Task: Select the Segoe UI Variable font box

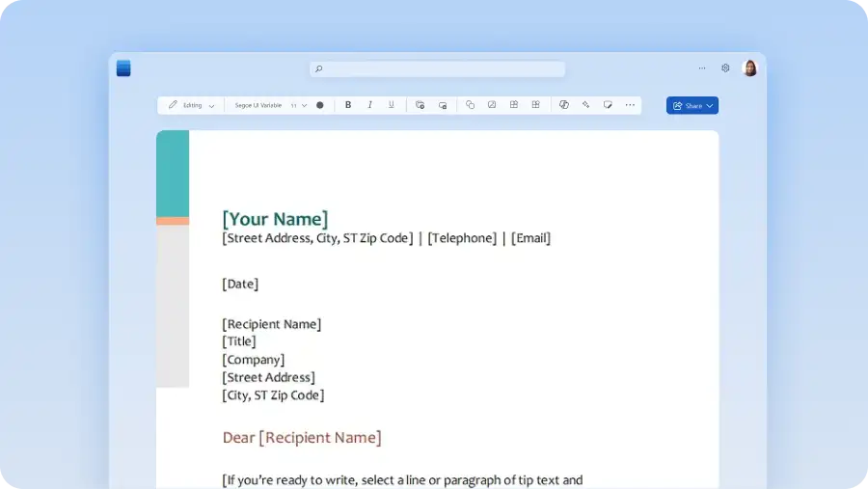Action: (258, 105)
